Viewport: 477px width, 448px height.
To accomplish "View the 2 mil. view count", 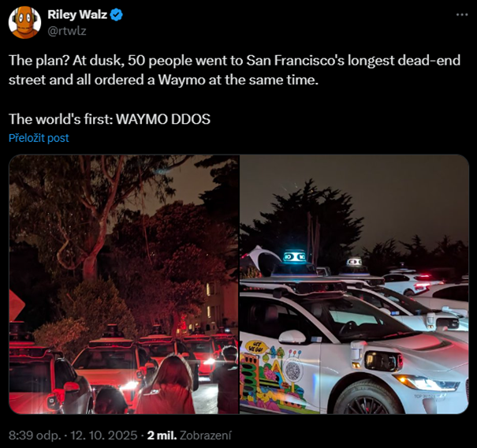I will coord(162,435).
